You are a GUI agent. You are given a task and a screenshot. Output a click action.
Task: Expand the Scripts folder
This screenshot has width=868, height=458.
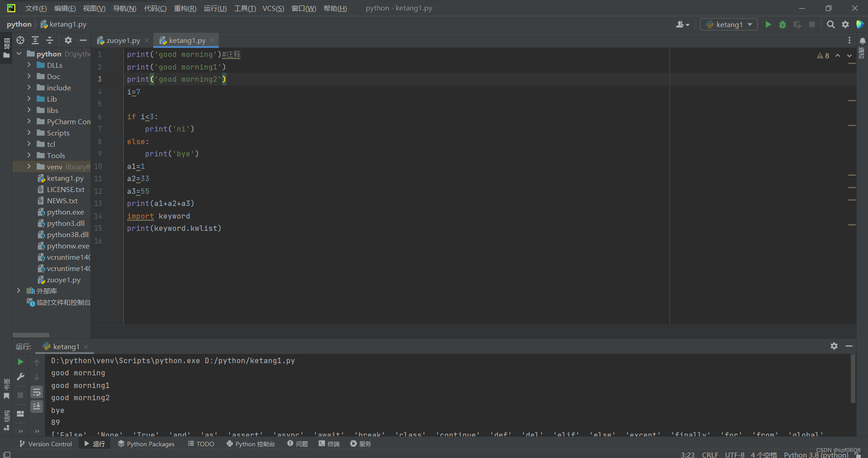coord(29,133)
